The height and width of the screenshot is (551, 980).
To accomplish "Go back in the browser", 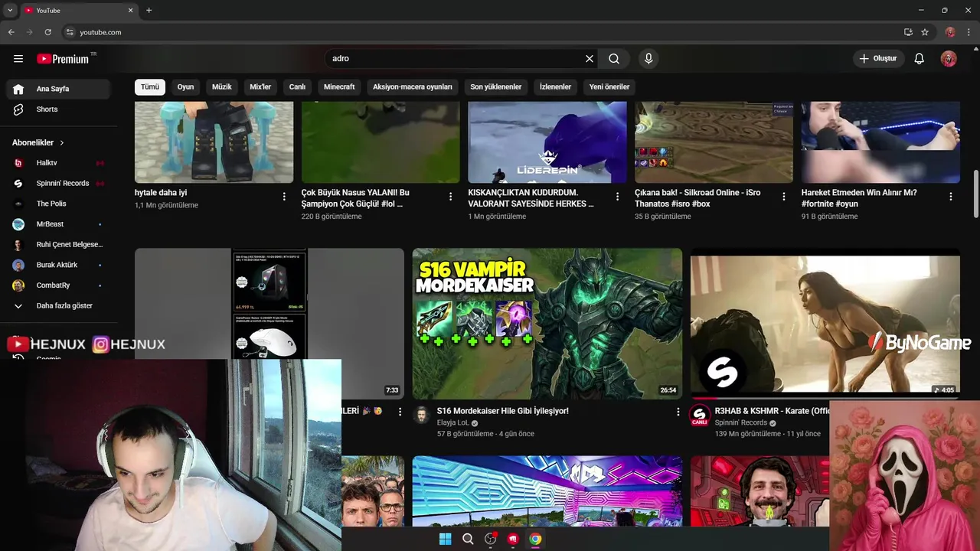I will click(11, 32).
